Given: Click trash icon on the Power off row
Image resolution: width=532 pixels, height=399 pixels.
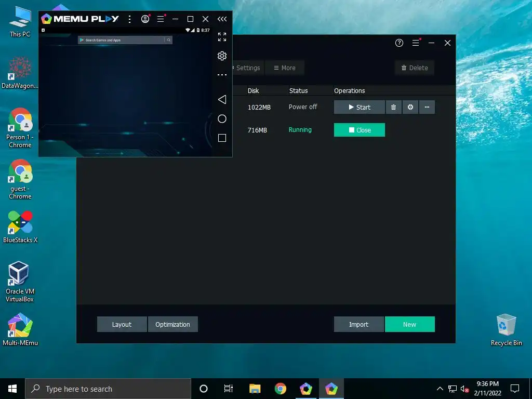Looking at the screenshot, I should tap(394, 107).
